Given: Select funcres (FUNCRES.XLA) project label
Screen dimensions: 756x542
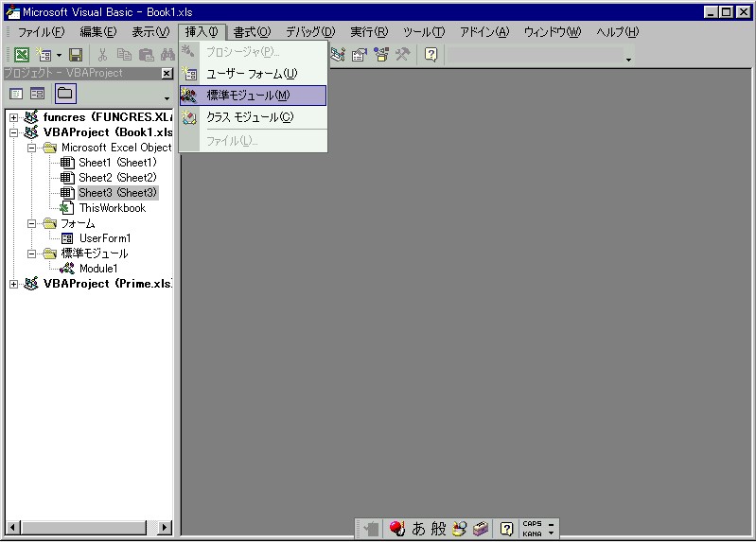Looking at the screenshot, I should click(108, 117).
